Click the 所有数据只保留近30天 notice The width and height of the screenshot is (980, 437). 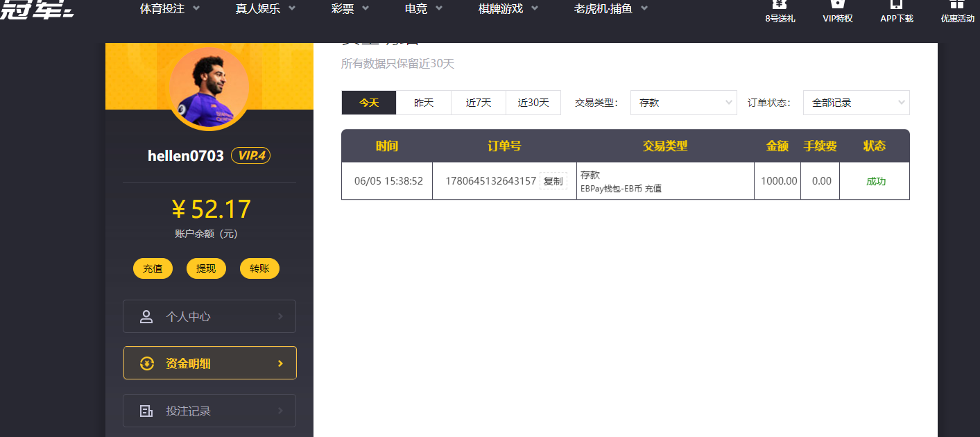(x=397, y=64)
